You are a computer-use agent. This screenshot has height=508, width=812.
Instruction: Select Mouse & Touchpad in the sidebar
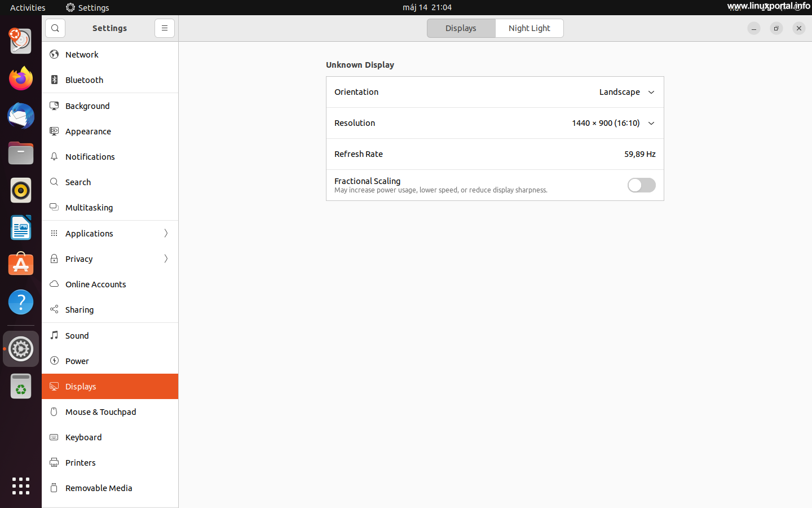tap(100, 411)
